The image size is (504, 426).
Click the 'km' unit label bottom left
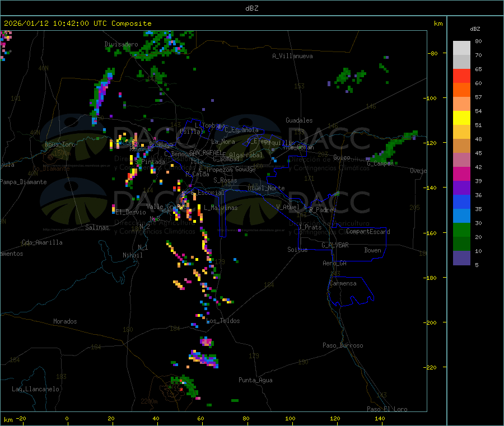point(8,420)
